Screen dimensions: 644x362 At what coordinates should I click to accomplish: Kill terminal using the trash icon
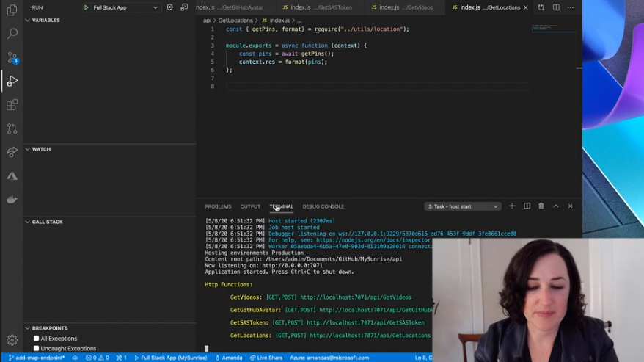point(541,206)
